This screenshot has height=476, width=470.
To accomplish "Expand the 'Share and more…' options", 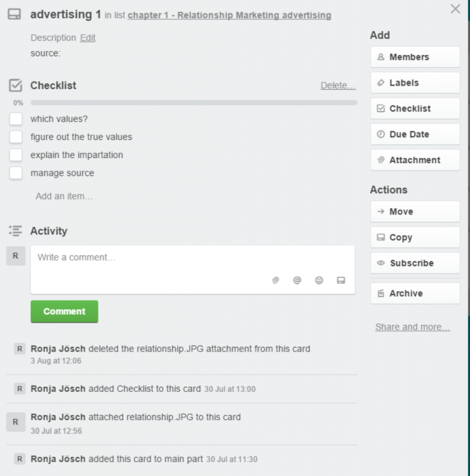I will [x=412, y=327].
